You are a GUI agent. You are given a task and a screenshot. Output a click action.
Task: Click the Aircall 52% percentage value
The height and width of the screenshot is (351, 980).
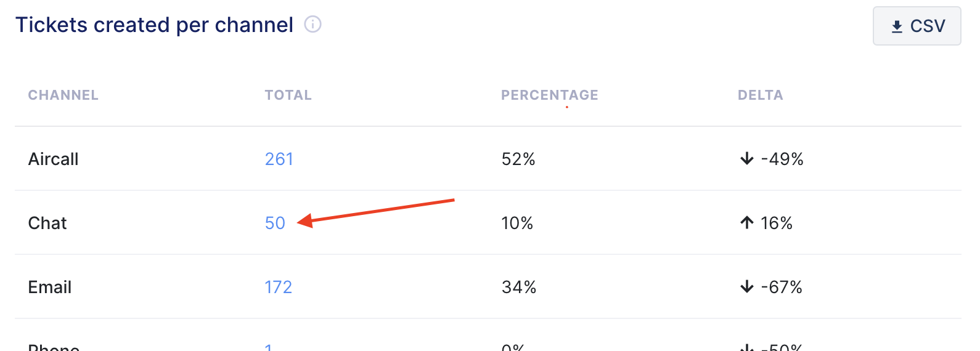[518, 159]
